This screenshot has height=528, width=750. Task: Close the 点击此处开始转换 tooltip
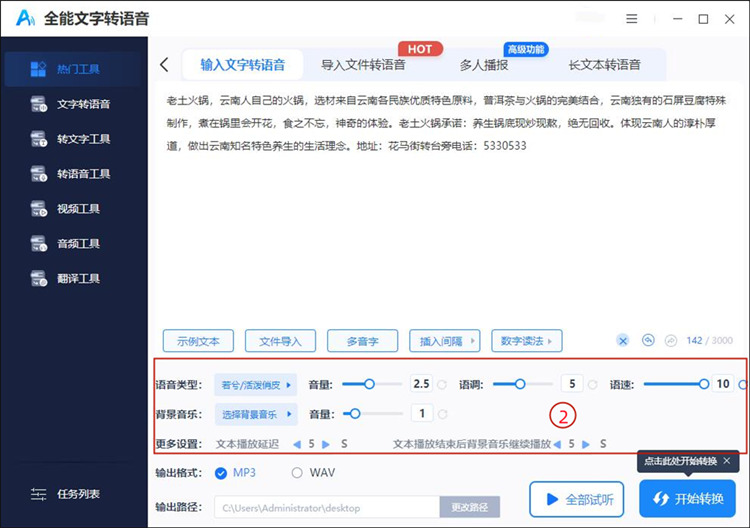727,461
